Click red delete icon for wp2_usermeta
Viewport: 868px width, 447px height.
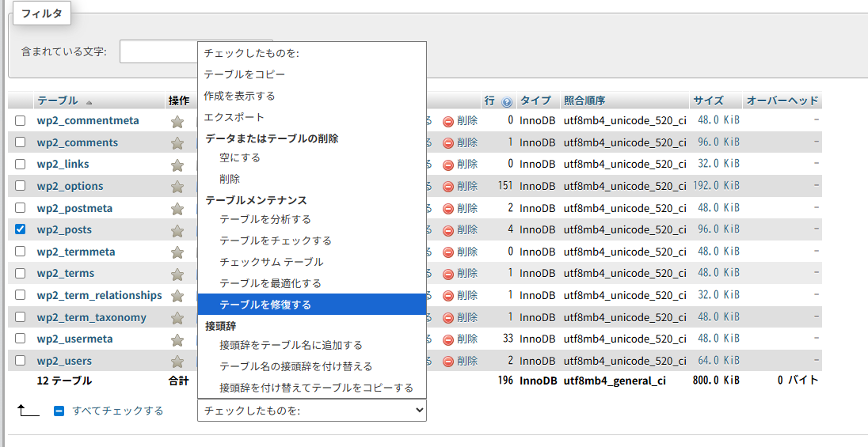click(x=448, y=339)
